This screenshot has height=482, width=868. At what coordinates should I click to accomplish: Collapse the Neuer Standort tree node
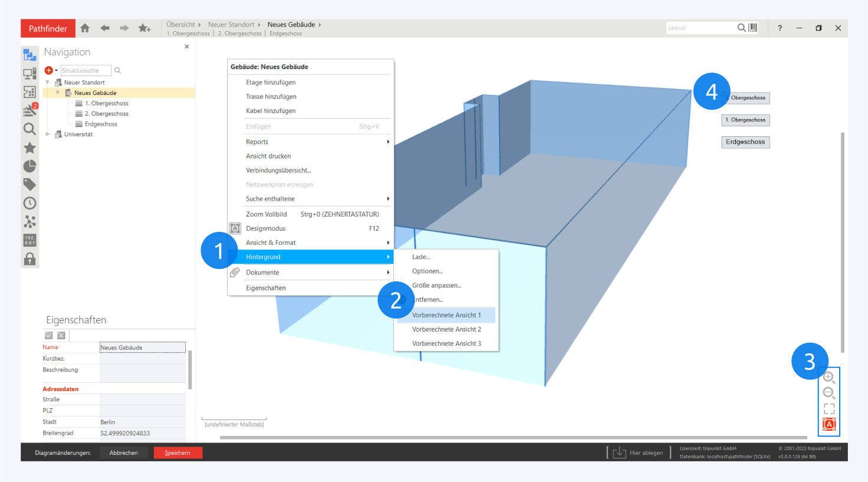coord(48,83)
